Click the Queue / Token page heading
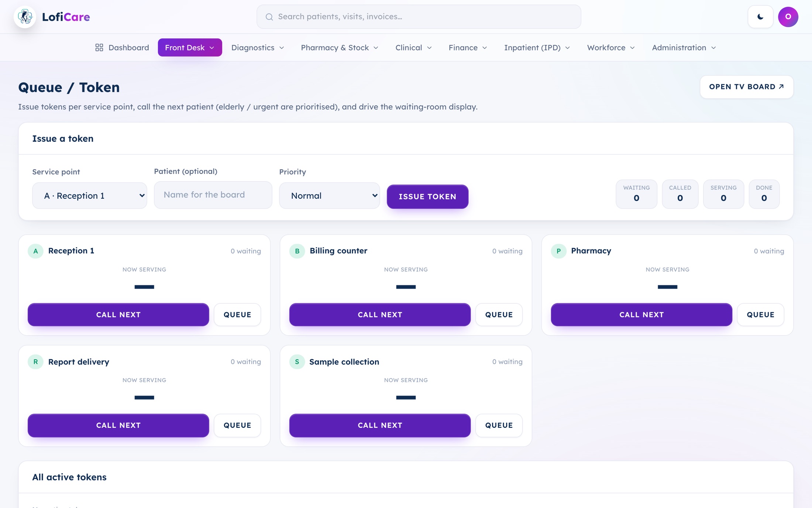 coord(69,87)
